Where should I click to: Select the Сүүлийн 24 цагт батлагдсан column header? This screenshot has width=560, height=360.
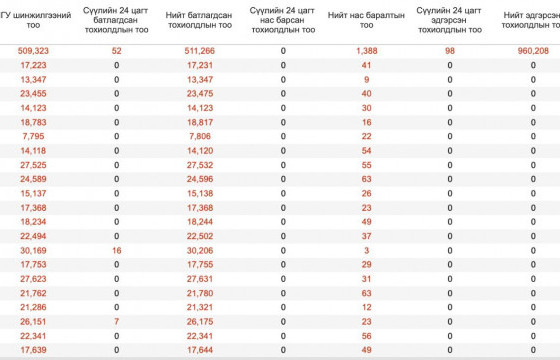click(x=116, y=20)
